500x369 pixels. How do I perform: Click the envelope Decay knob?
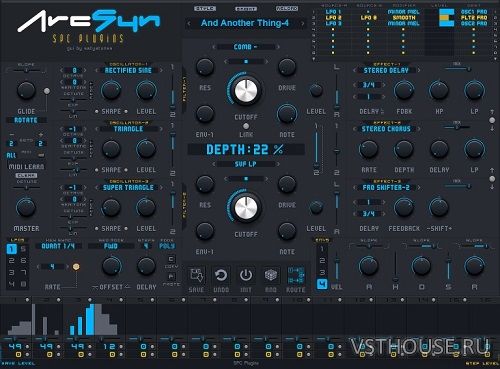click(x=421, y=266)
